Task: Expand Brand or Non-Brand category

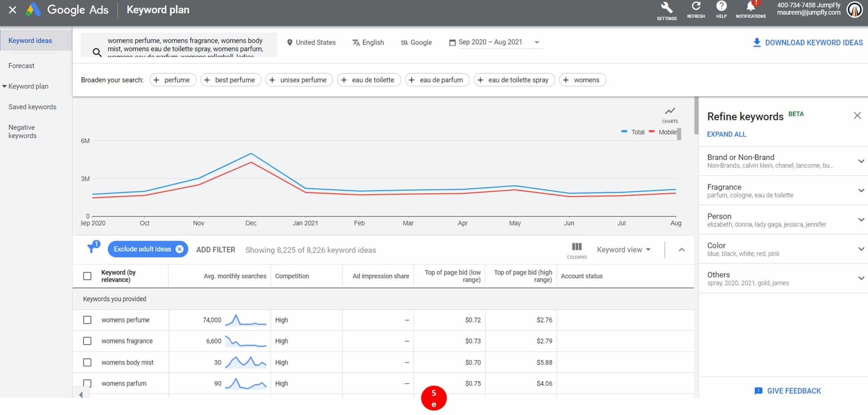Action: tap(861, 161)
